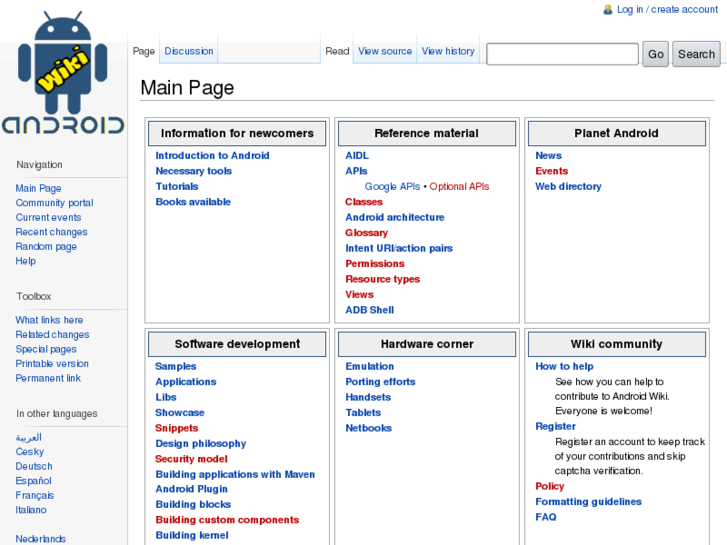Screen dimensions: 727x545
Task: Open the Glossary link
Action: click(366, 233)
